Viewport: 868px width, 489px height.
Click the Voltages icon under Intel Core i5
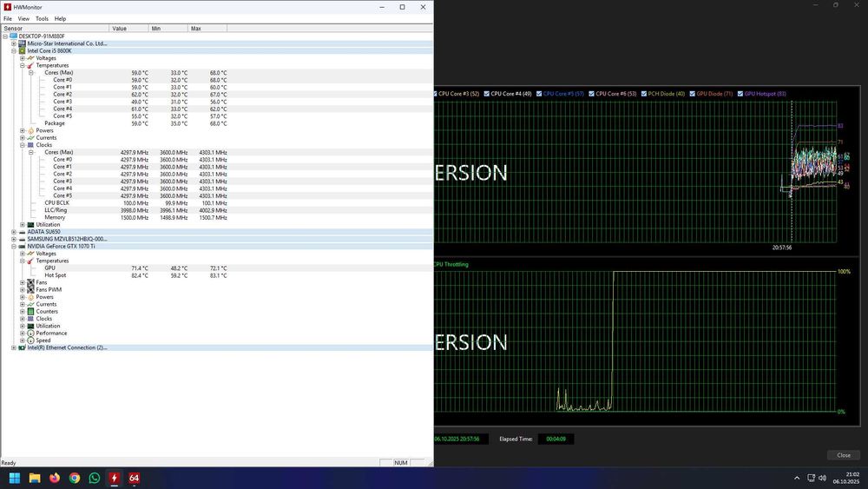coord(31,57)
